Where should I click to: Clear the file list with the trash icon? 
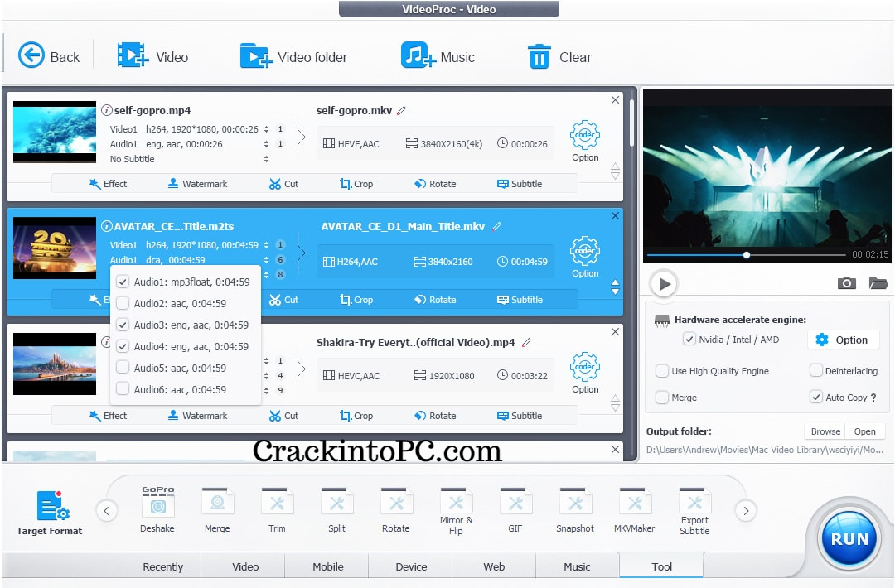559,56
